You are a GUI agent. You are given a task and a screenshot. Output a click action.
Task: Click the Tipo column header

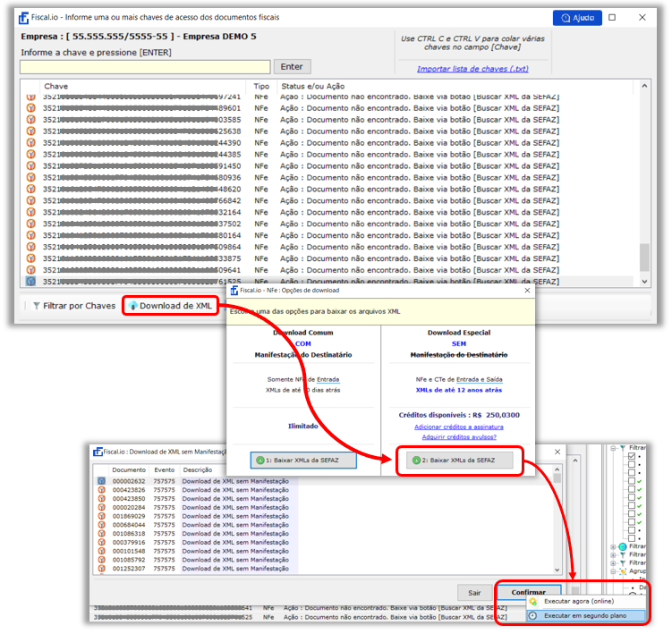(x=261, y=86)
